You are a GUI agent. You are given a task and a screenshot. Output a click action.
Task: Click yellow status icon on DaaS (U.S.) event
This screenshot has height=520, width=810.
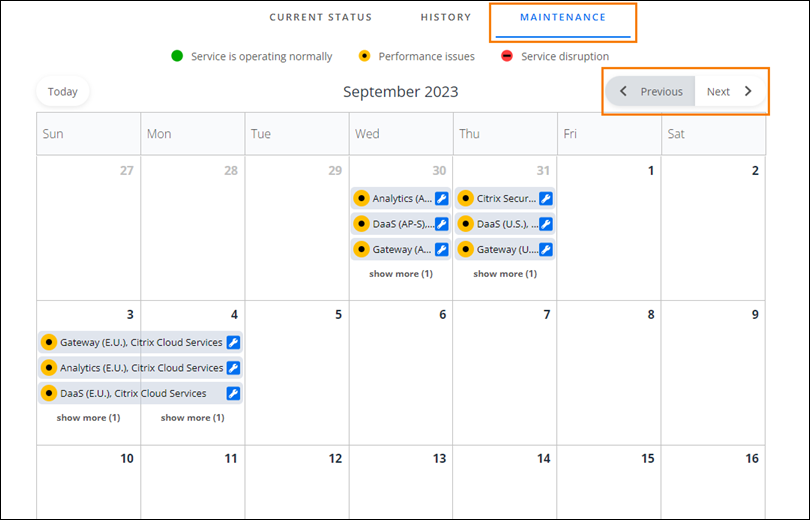(465, 224)
